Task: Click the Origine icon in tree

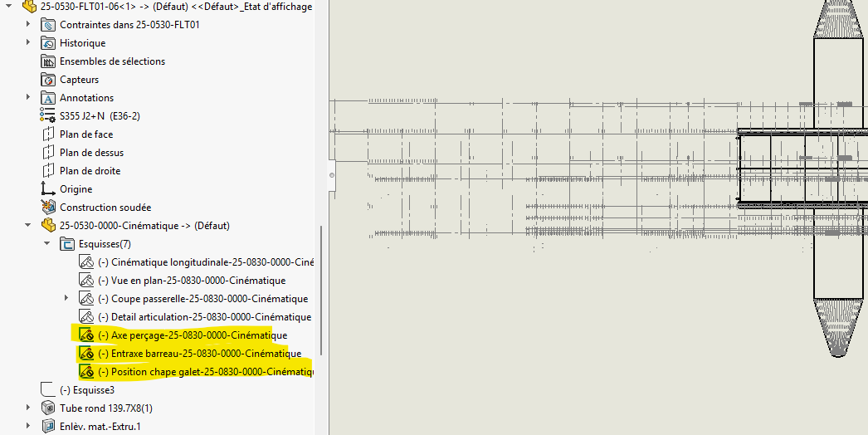Action: click(48, 189)
